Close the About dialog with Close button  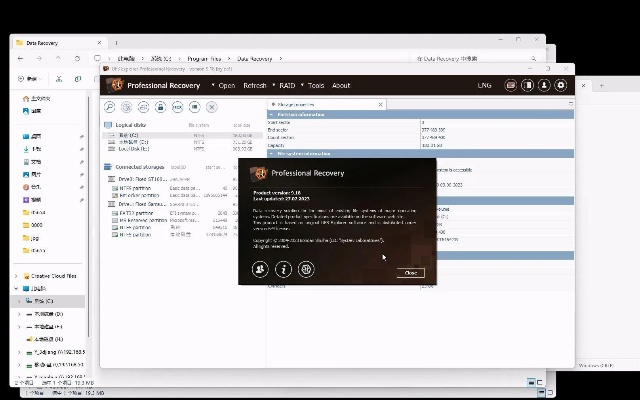[409, 272]
